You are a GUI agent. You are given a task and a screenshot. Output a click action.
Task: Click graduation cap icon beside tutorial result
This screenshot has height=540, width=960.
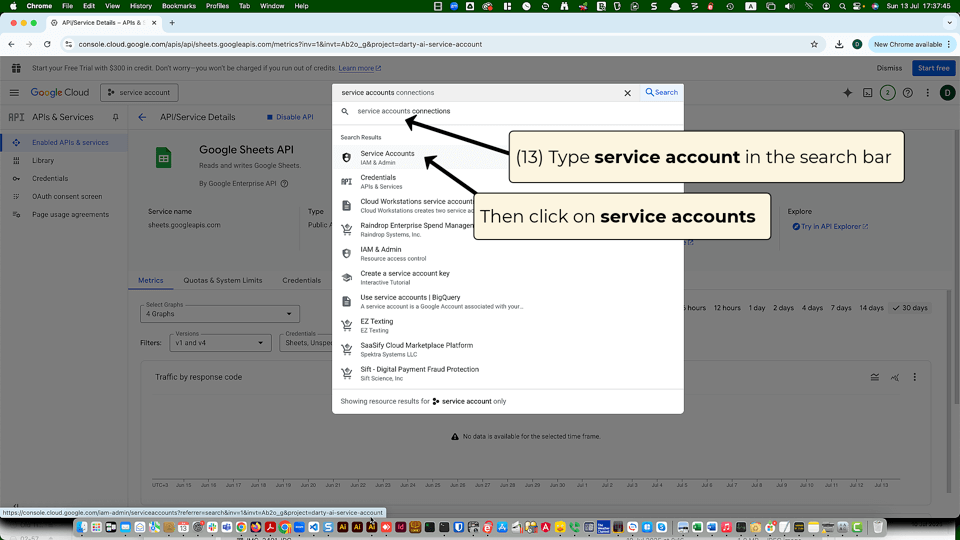pos(347,277)
